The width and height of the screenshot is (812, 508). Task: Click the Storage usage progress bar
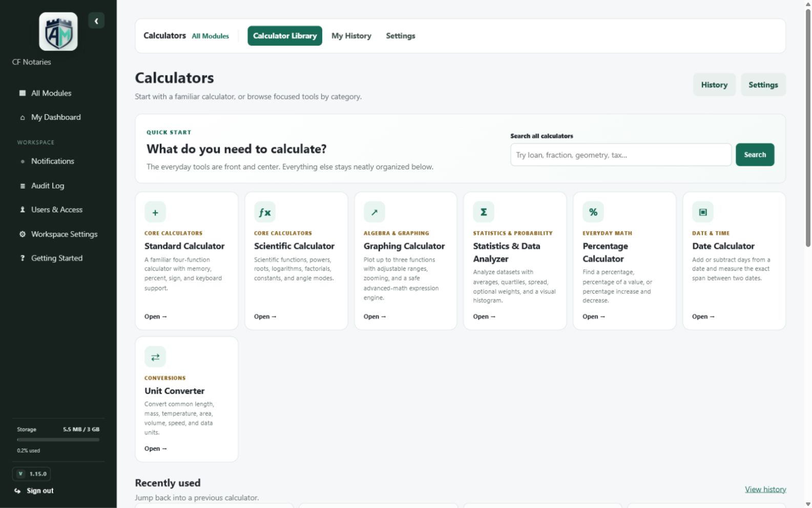pyautogui.click(x=58, y=440)
